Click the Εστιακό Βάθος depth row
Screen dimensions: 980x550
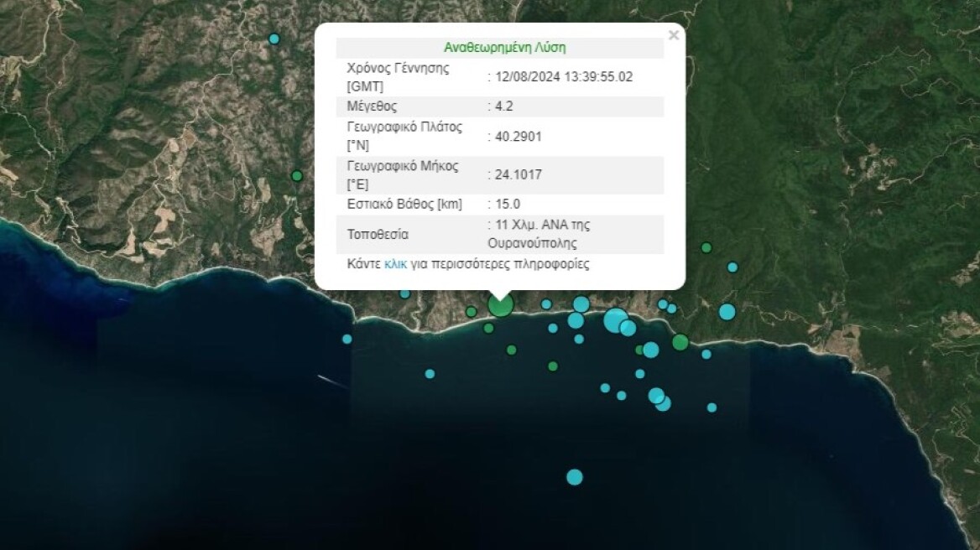[x=420, y=203]
